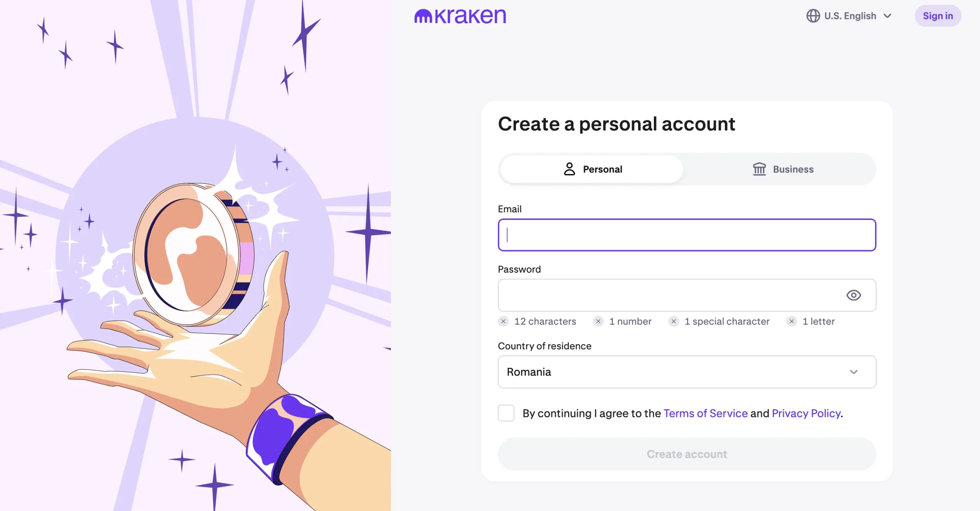Screen dimensions: 980x511
Task: Expand the Country of residence dropdown
Action: 687,371
